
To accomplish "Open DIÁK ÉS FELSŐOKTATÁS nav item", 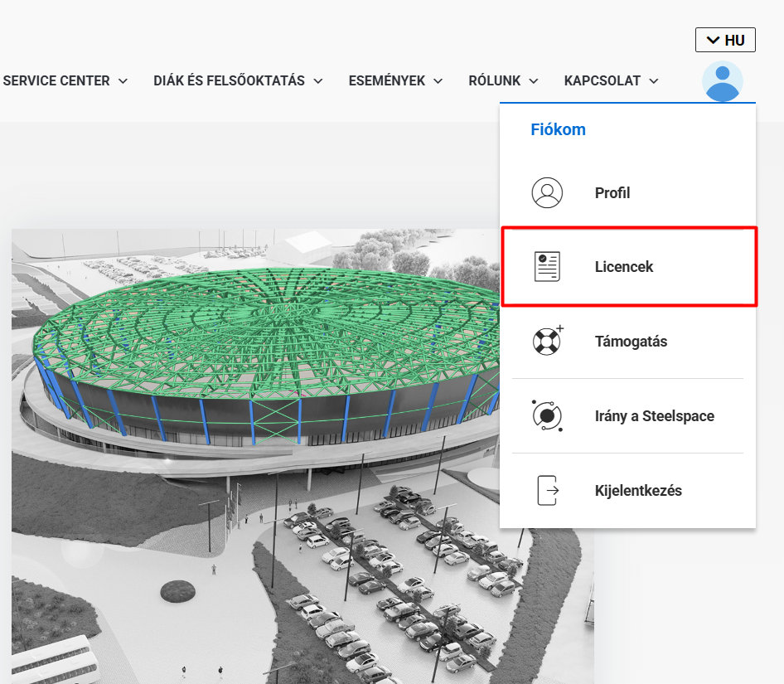I will [x=229, y=80].
